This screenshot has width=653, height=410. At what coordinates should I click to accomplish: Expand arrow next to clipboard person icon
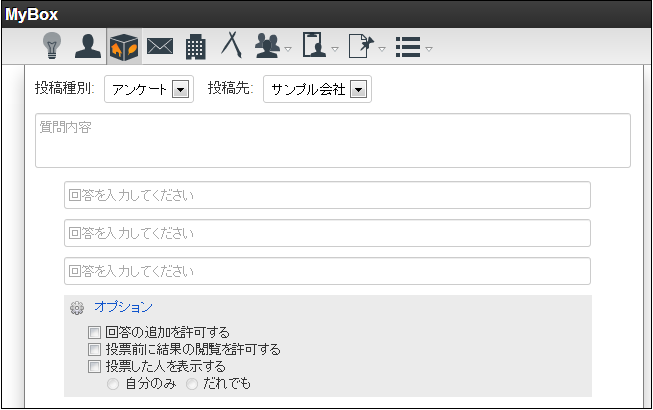335,49
